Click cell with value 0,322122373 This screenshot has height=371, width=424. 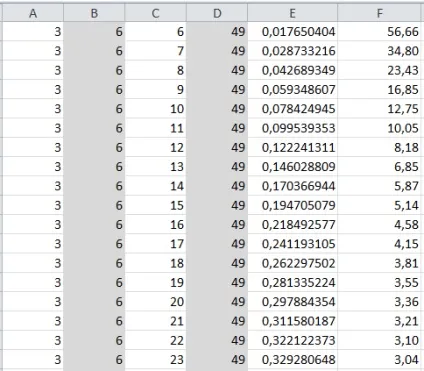pos(293,341)
